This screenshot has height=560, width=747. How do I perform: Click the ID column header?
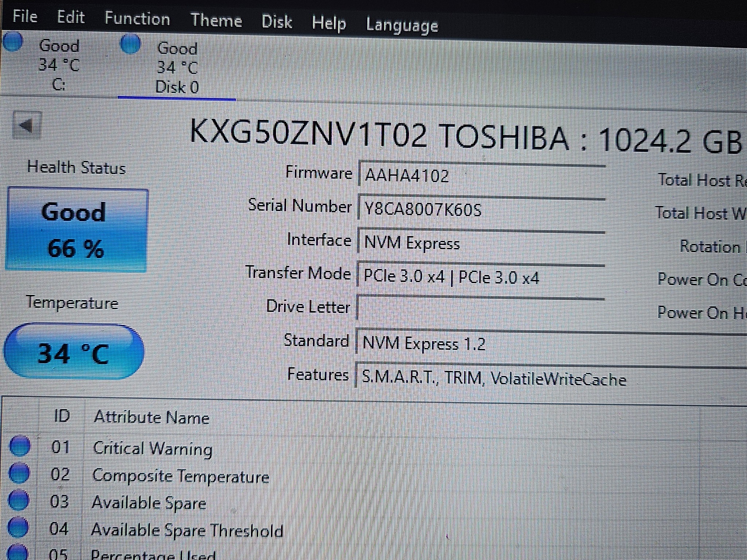point(62,416)
